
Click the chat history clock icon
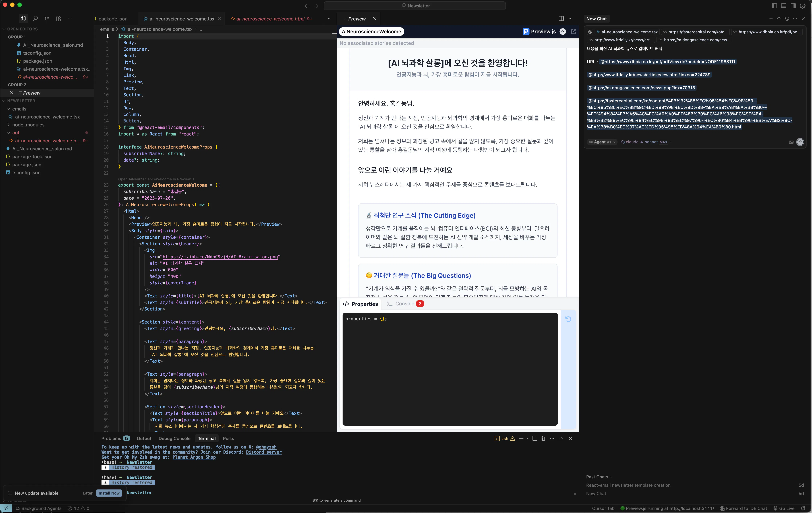pyautogui.click(x=787, y=19)
